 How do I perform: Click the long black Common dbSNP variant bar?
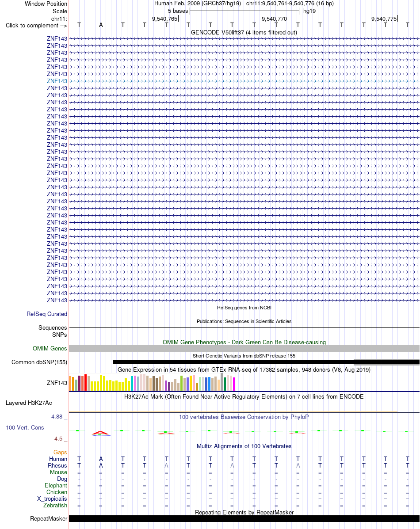[266, 363]
